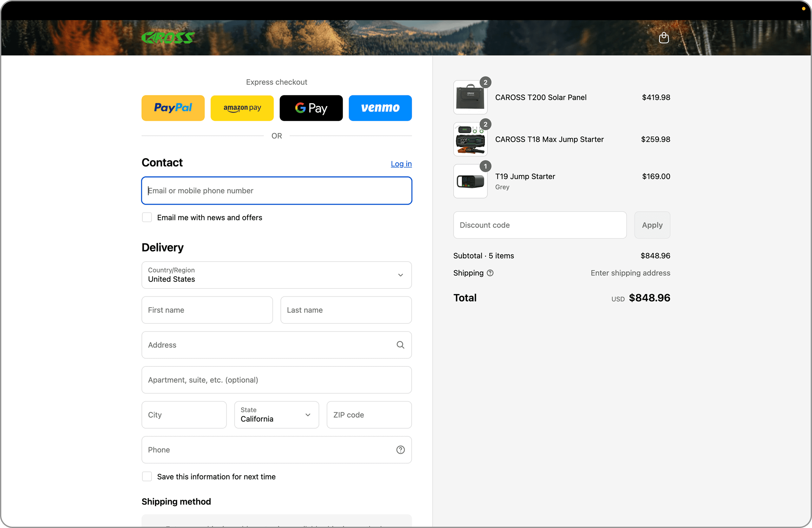The image size is (812, 528).
Task: Select Google Pay express checkout
Action: pyautogui.click(x=311, y=108)
